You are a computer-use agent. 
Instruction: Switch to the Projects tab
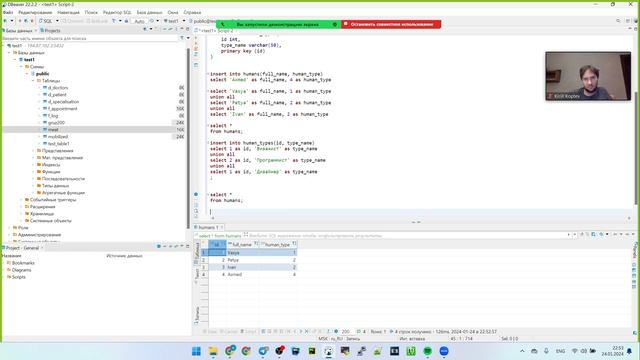click(x=50, y=31)
